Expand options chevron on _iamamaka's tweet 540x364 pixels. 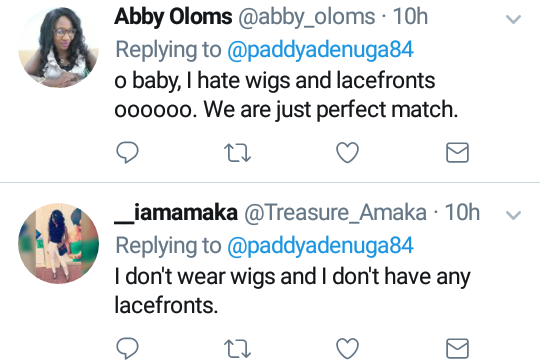coord(513,215)
